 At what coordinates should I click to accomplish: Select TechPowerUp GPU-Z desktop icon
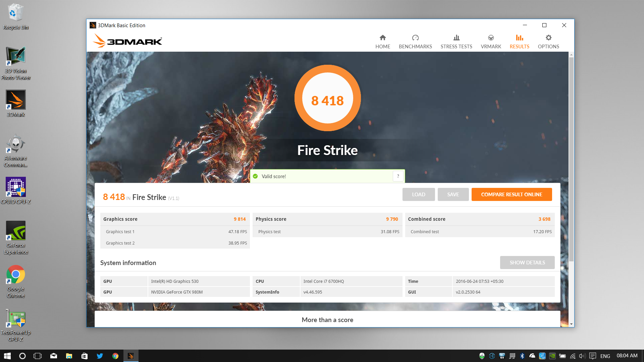point(15,325)
